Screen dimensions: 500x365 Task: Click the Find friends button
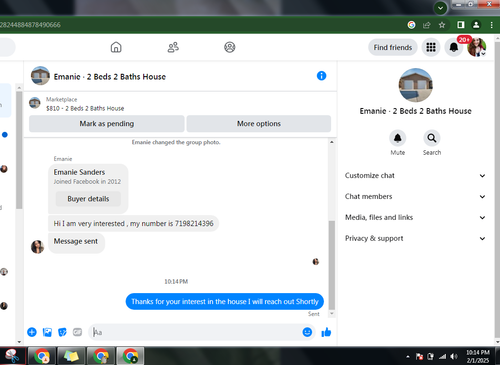[393, 47]
